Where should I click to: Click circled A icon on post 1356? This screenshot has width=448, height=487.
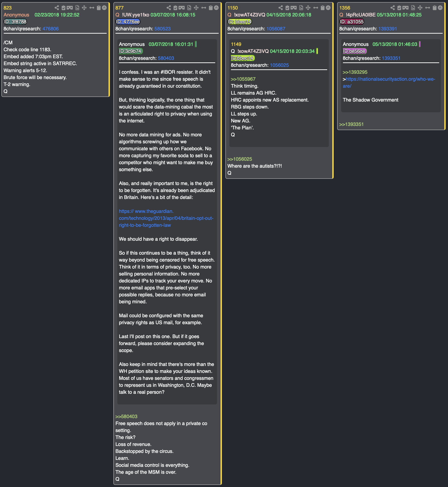pyautogui.click(x=440, y=8)
